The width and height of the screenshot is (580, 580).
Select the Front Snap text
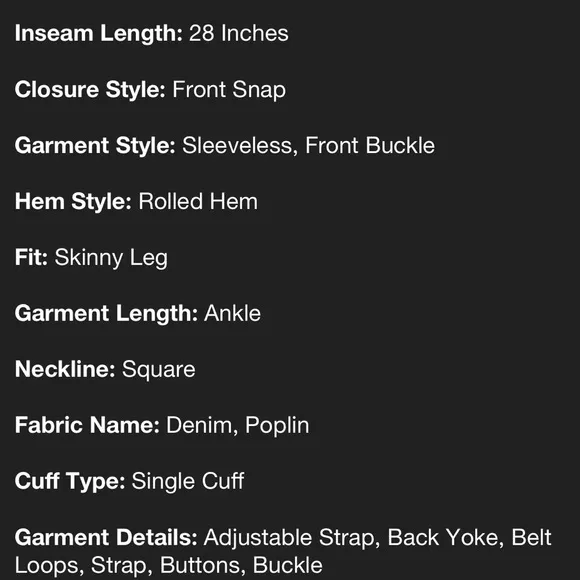tap(229, 90)
